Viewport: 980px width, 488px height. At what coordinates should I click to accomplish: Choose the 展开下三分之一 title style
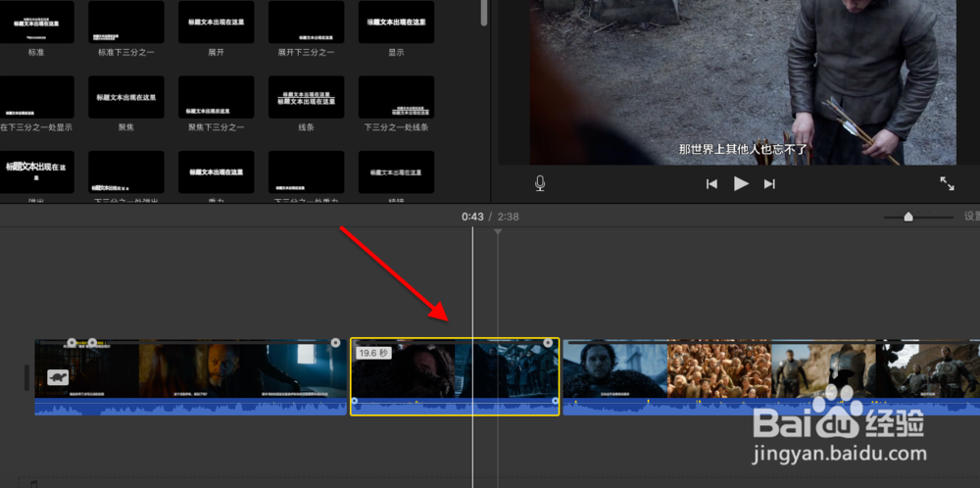pyautogui.click(x=306, y=22)
